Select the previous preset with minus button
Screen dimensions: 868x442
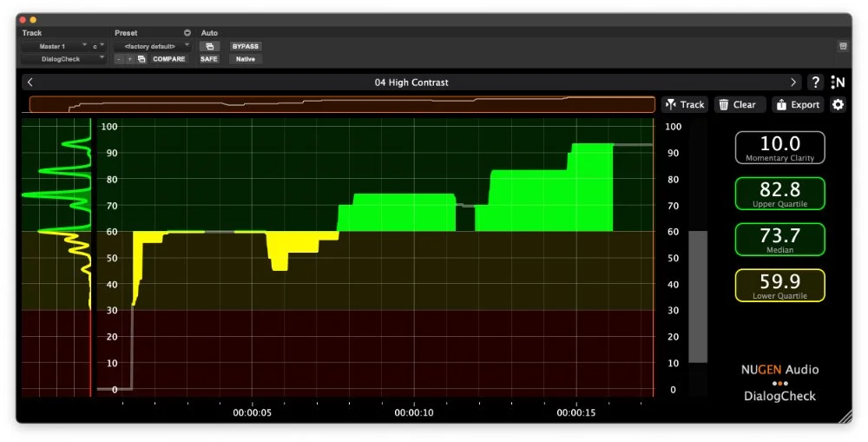118,59
